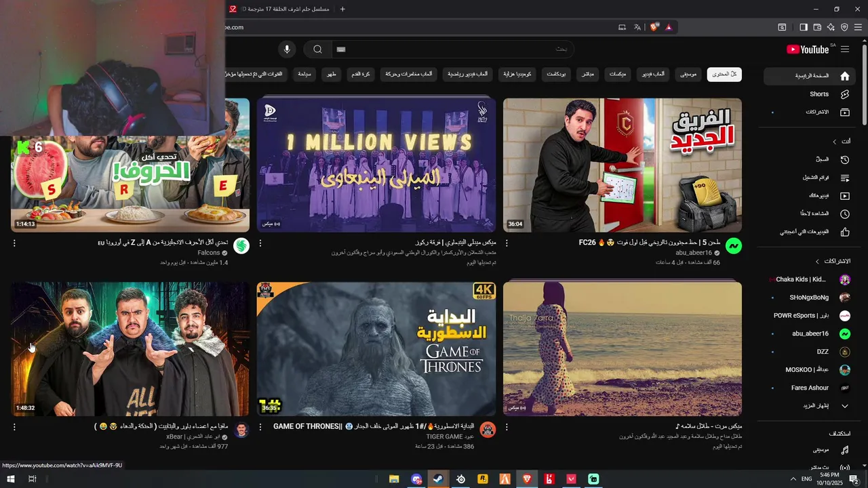This screenshot has height=488, width=868.
Task: Open the Brave Wallet icon
Action: 817,27
